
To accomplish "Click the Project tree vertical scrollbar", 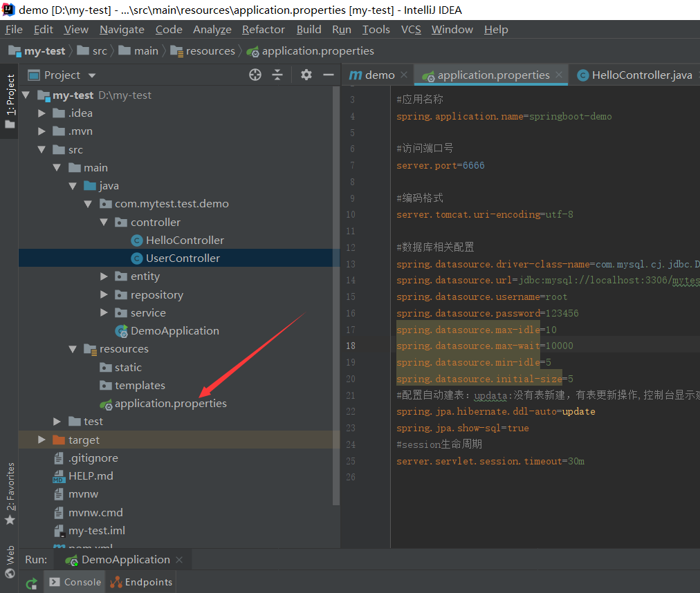I will (336, 276).
